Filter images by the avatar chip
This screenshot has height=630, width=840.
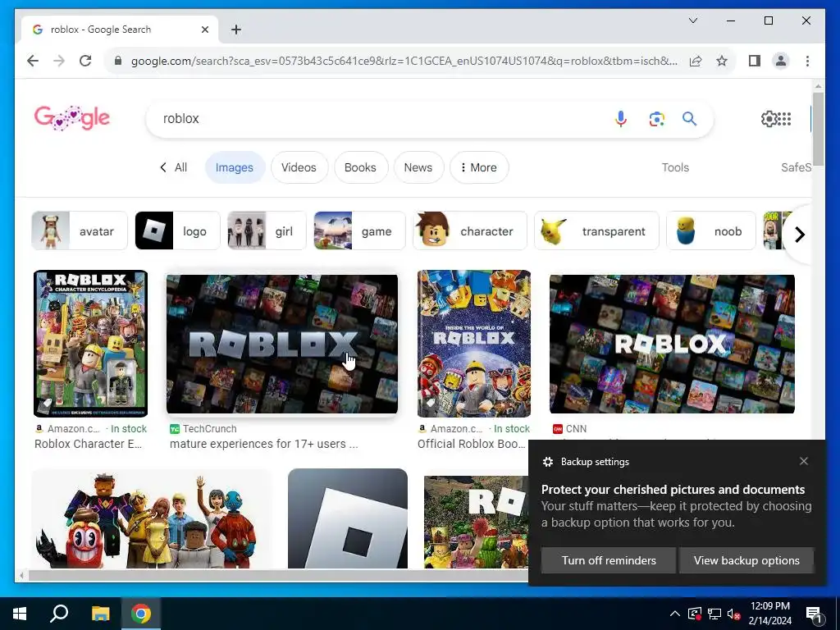coord(80,231)
